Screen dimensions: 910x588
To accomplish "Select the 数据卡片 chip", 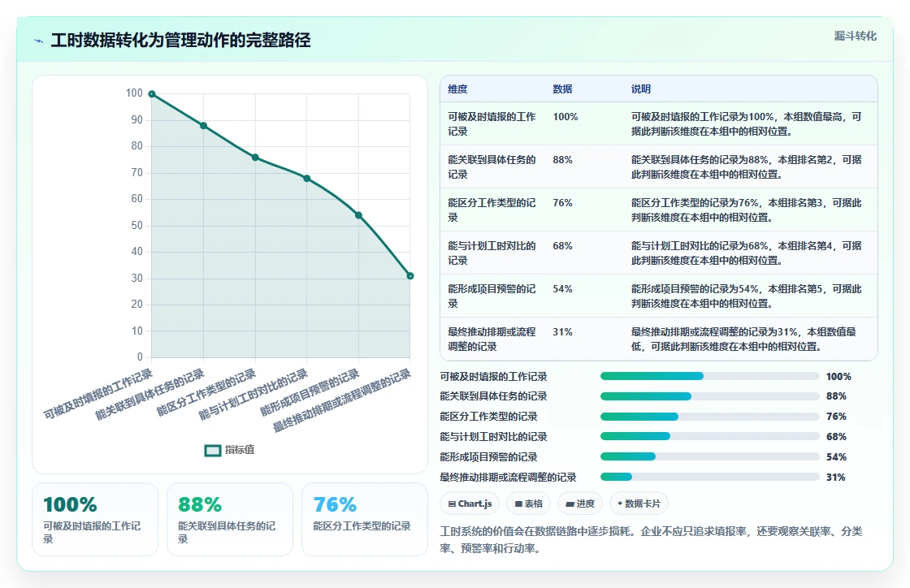I will [x=639, y=504].
